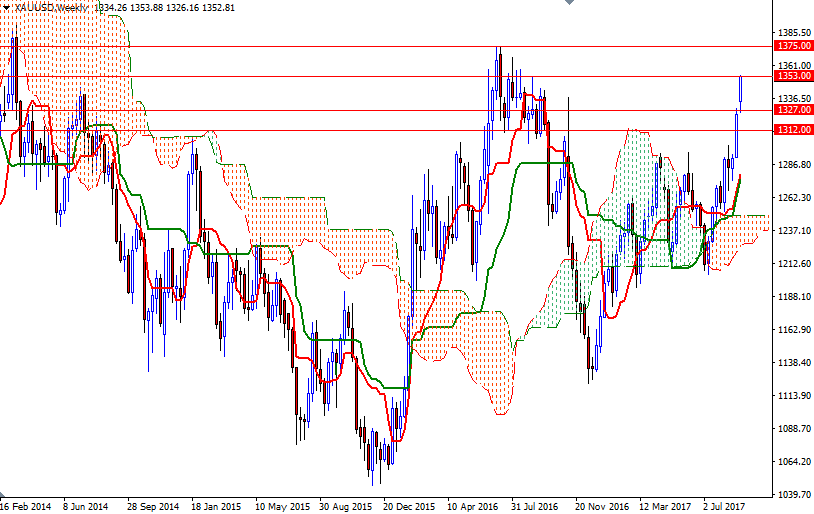Click the 30 Aug 2015 date label
Screen dimensions: 814x514
pyautogui.click(x=345, y=506)
